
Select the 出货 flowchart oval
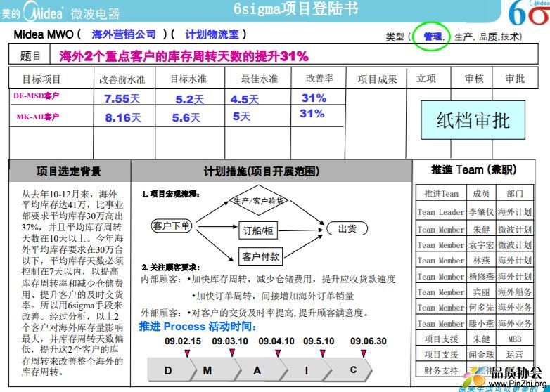[x=347, y=229]
